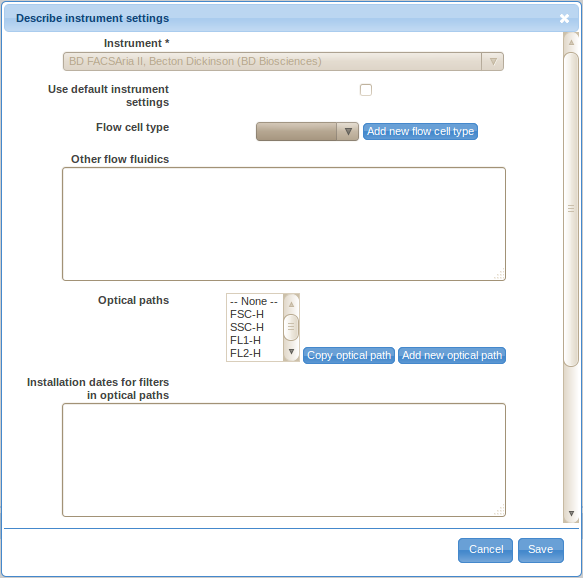
Task: Enable Use default instrument settings checkbox
Action: click(x=366, y=90)
